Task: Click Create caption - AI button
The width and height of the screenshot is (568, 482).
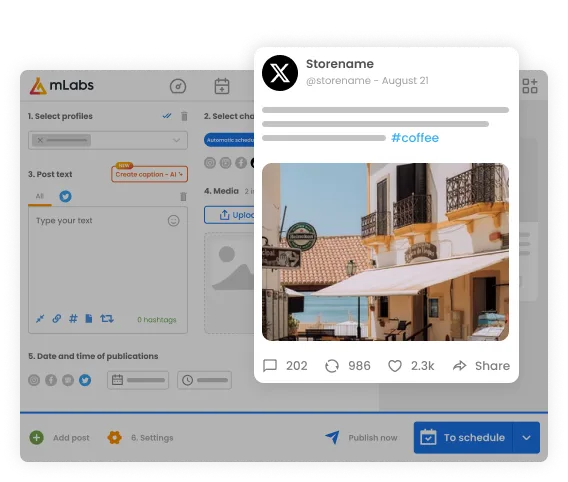Action: [x=149, y=174]
